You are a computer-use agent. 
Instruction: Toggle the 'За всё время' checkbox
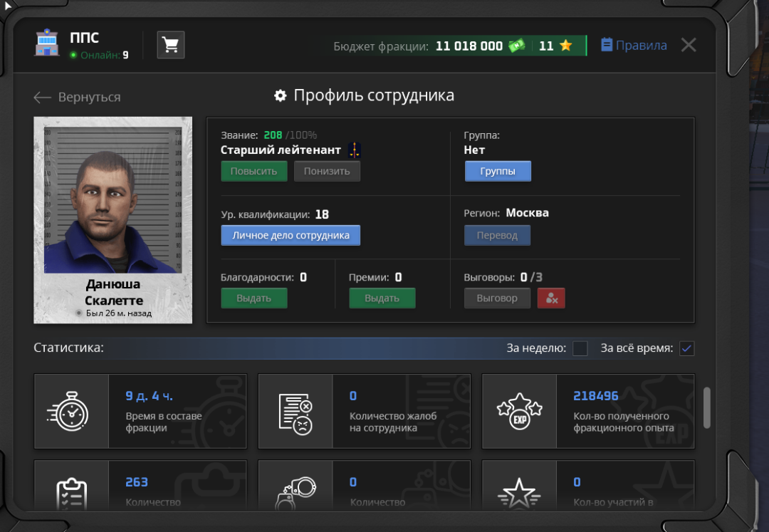pos(687,348)
